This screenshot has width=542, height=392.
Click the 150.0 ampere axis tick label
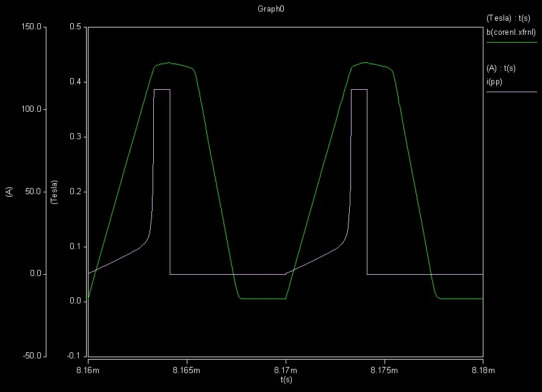click(x=31, y=27)
